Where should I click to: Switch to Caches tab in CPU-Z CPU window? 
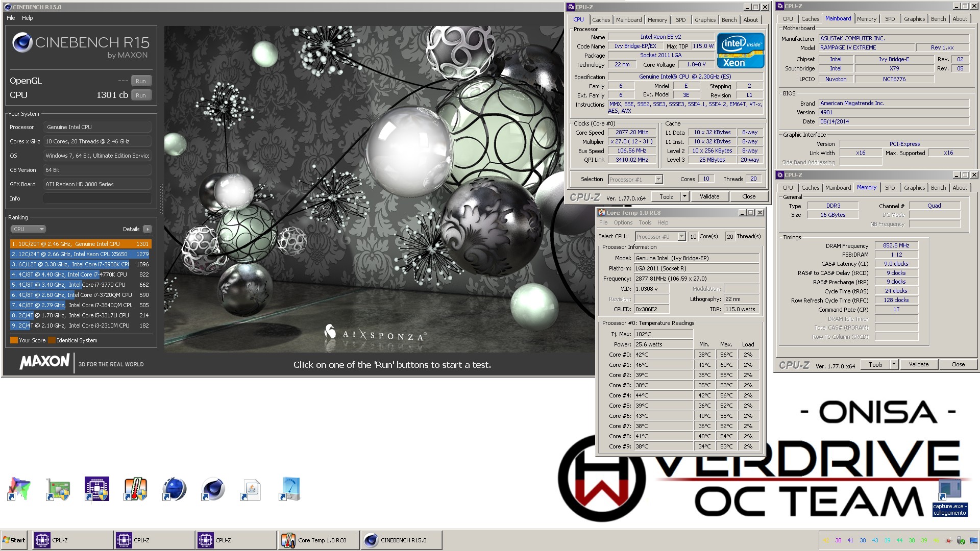tap(601, 20)
